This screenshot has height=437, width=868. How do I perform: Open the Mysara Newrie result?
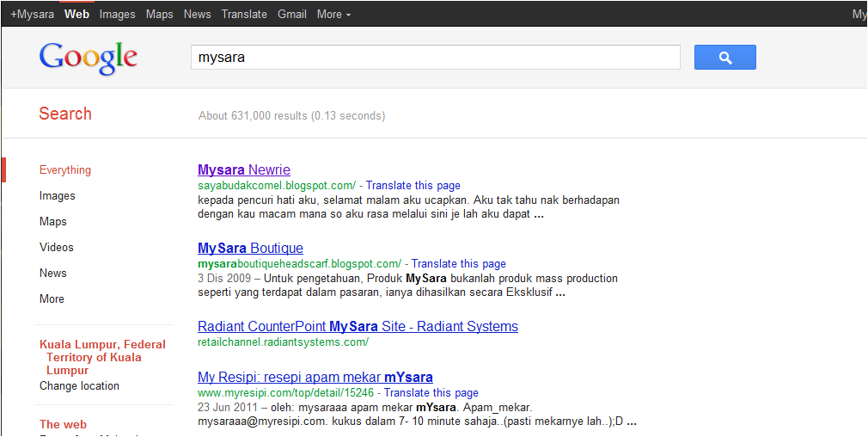[243, 169]
